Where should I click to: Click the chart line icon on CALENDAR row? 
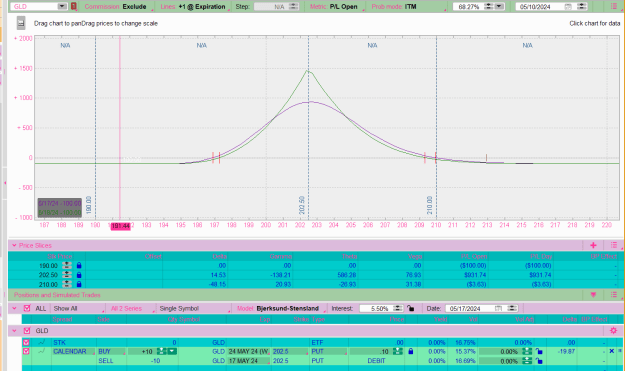pyautogui.click(x=42, y=351)
